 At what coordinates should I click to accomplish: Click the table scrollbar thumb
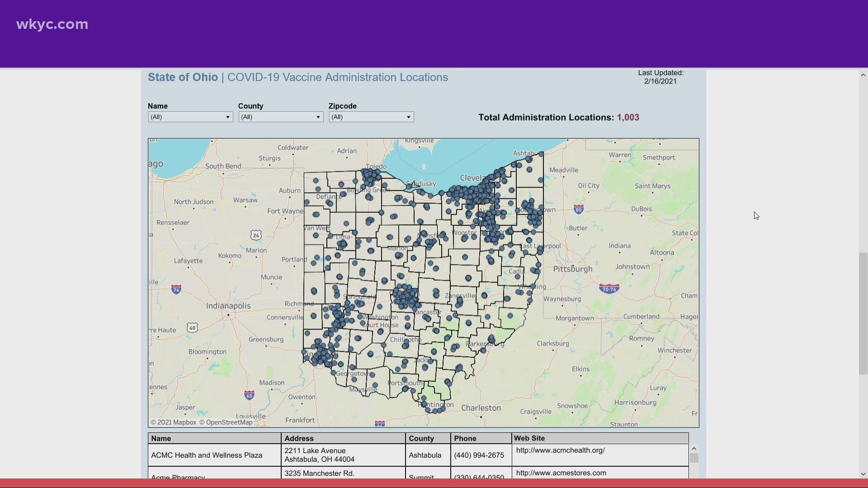pos(694,458)
